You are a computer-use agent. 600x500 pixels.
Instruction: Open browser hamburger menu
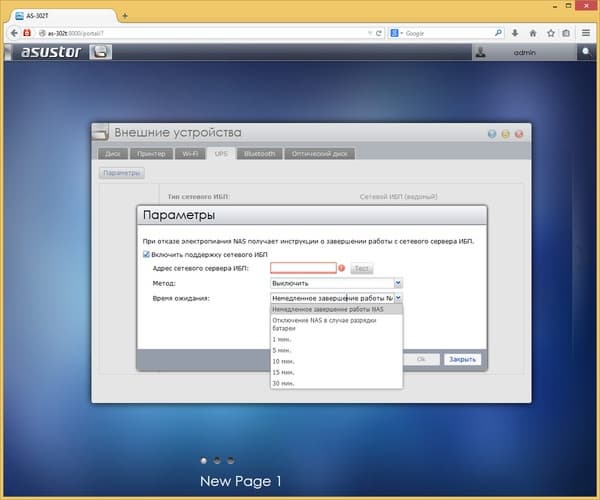pos(586,33)
